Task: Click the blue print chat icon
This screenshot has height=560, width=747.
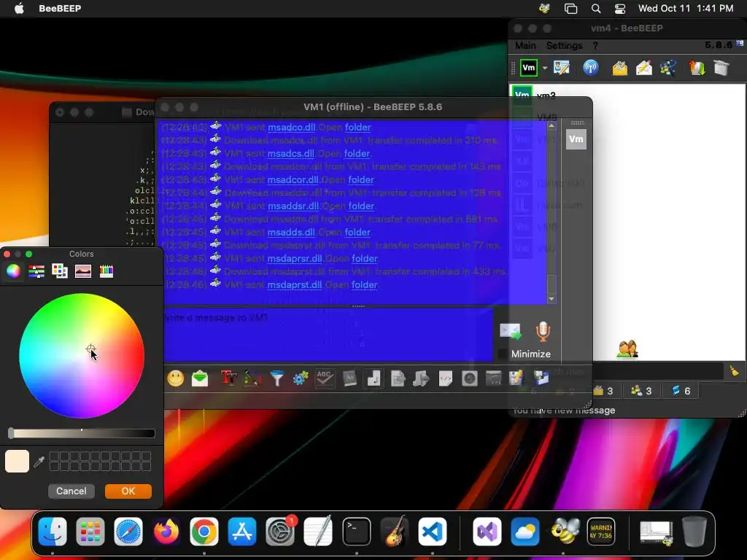Action: pos(541,378)
